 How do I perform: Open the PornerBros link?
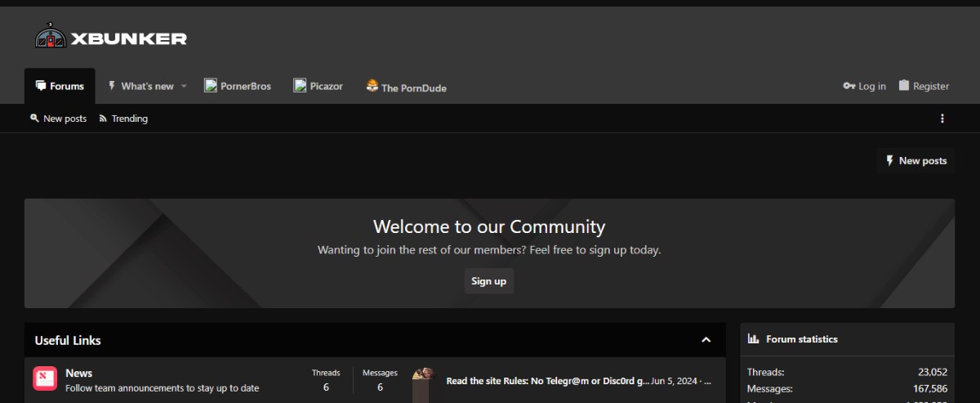[238, 86]
